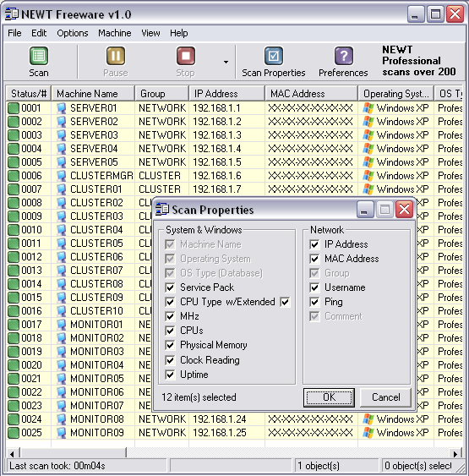Open Preferences with the question-mark icon
Screen dimensions: 469x476
(x=343, y=56)
